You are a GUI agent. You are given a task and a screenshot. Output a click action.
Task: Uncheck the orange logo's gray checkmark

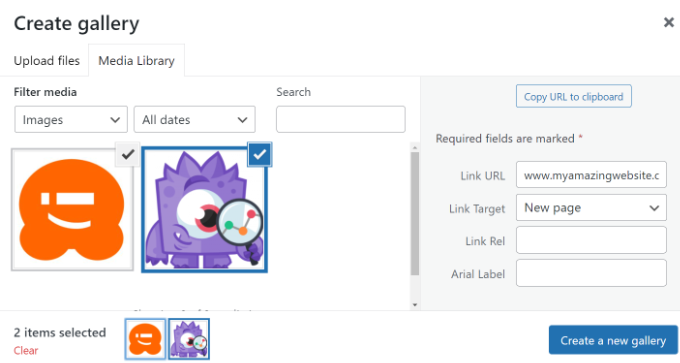(x=128, y=154)
